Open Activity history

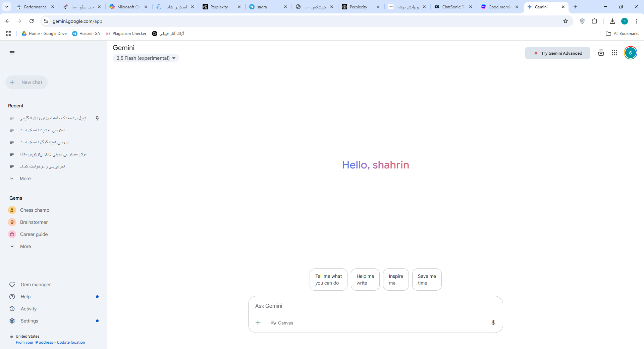click(x=29, y=309)
